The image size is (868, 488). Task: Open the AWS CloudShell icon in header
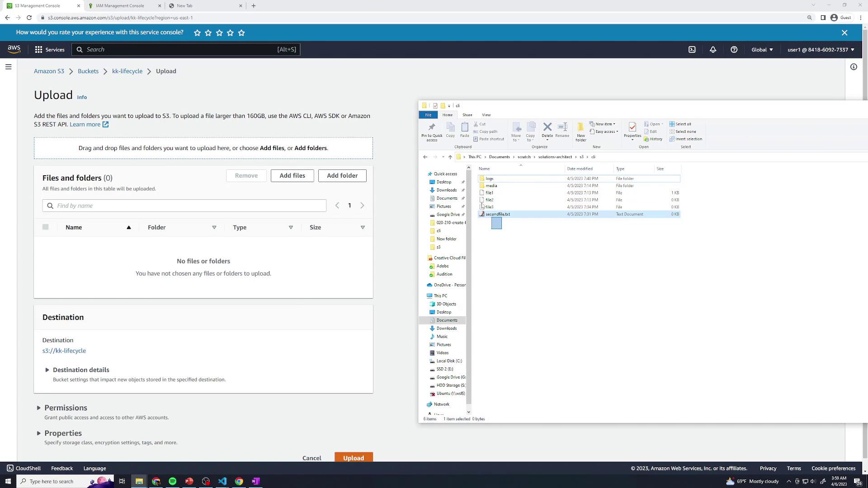pos(692,50)
